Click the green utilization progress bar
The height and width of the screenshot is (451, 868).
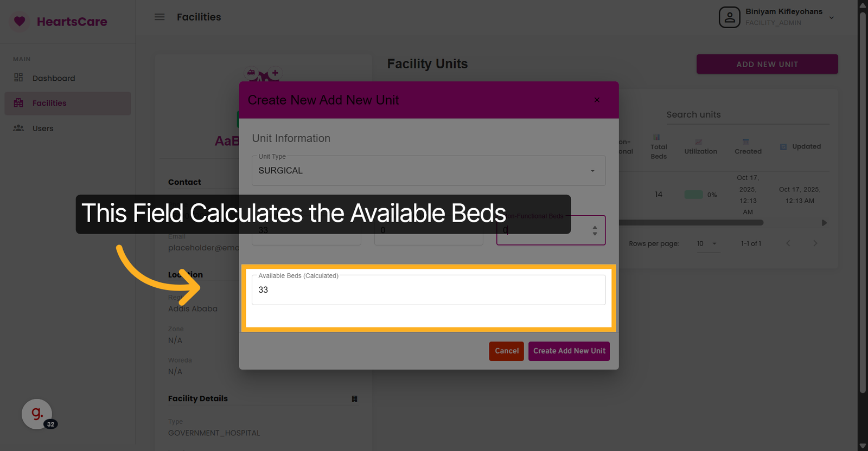click(x=694, y=194)
